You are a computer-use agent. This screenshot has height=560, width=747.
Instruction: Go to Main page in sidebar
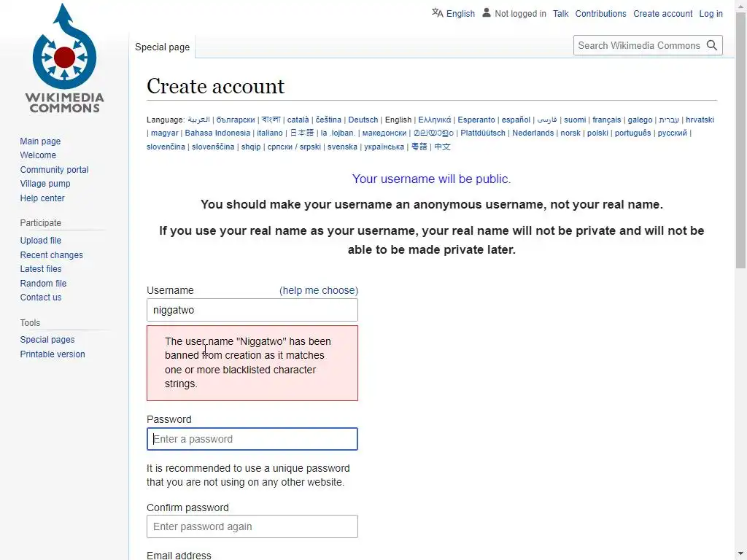pyautogui.click(x=40, y=141)
